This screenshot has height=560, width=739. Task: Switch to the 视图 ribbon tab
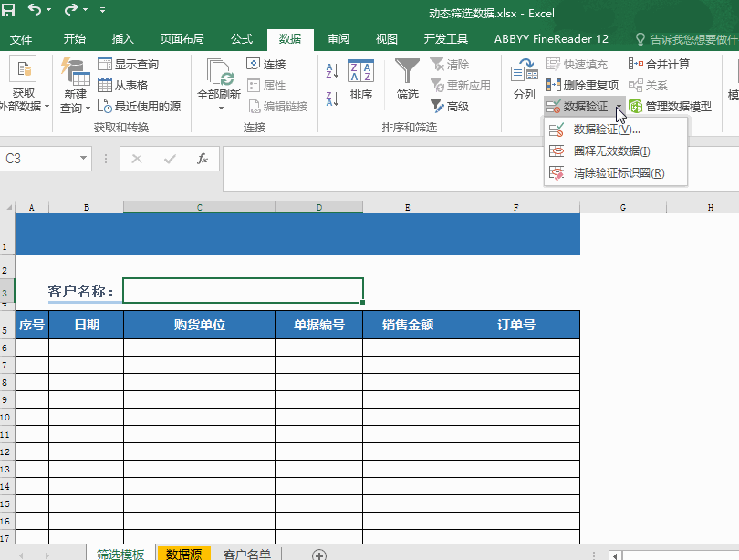point(387,38)
